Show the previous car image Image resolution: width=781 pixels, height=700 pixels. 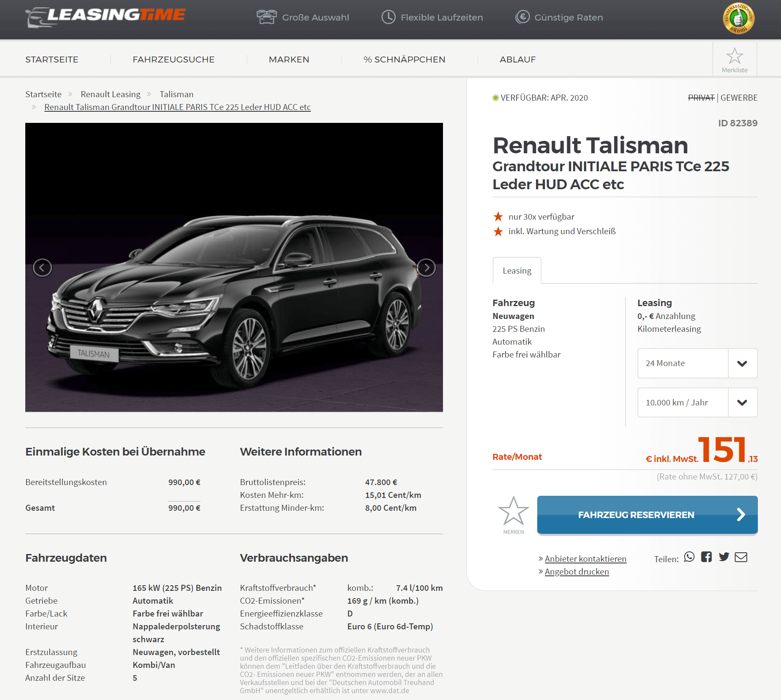42,268
